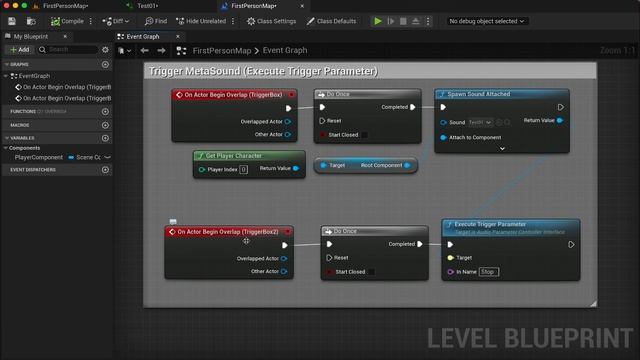Image resolution: width=640 pixels, height=360 pixels.
Task: Open the Browse to asset icon
Action: [31, 21]
